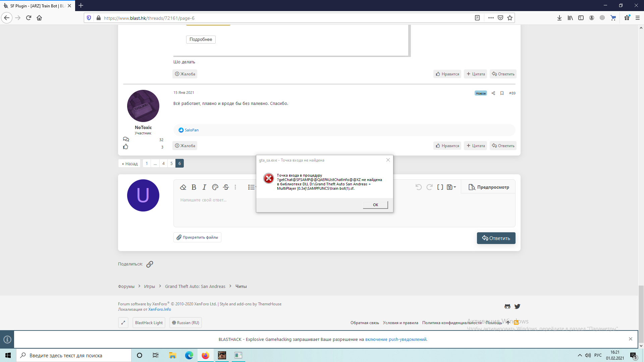Open Firefox from the Windows taskbar

pos(205,355)
